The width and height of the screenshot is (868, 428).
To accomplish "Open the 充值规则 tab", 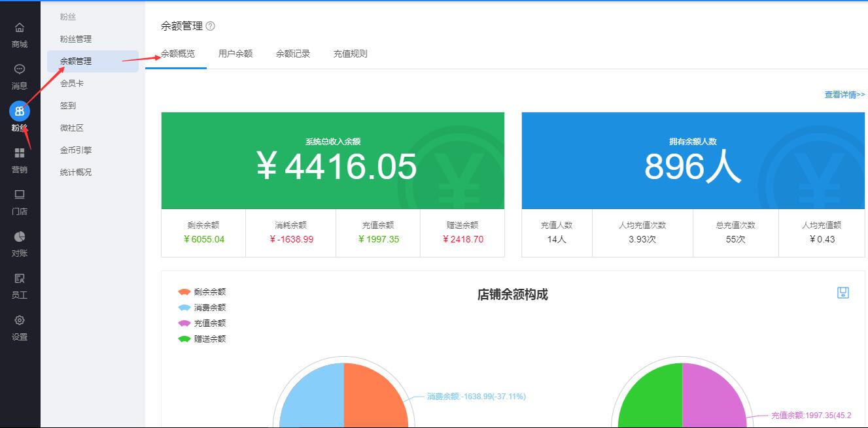I will pyautogui.click(x=351, y=54).
